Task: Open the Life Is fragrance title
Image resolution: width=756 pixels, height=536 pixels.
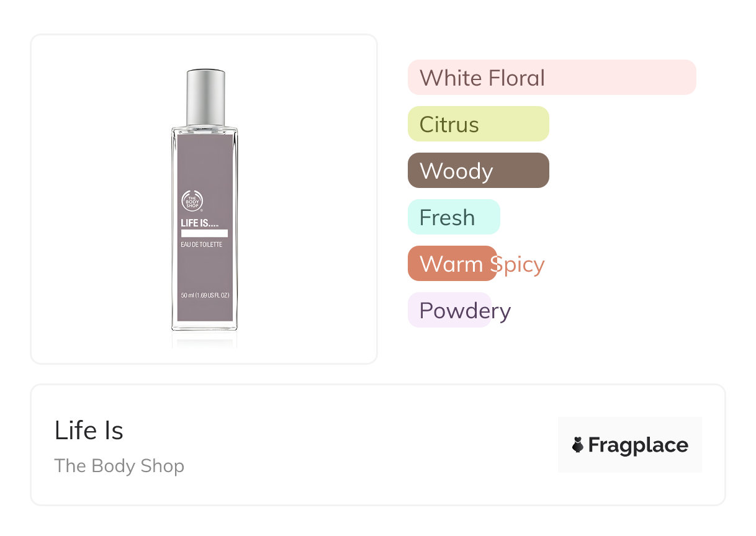Action: (x=89, y=431)
